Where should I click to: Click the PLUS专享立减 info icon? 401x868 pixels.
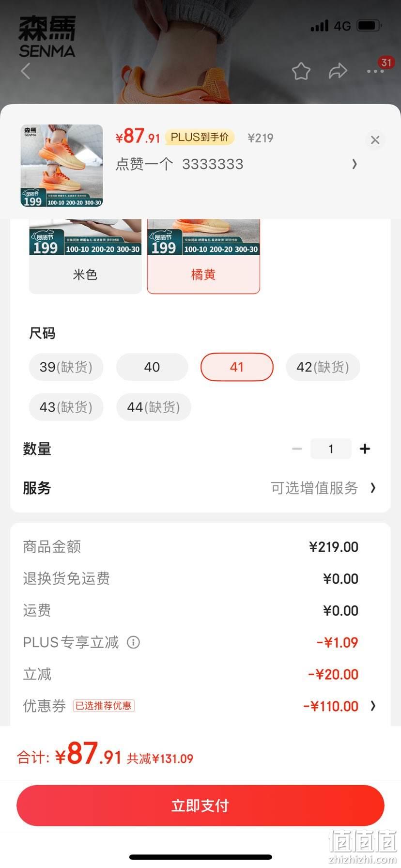click(x=133, y=642)
